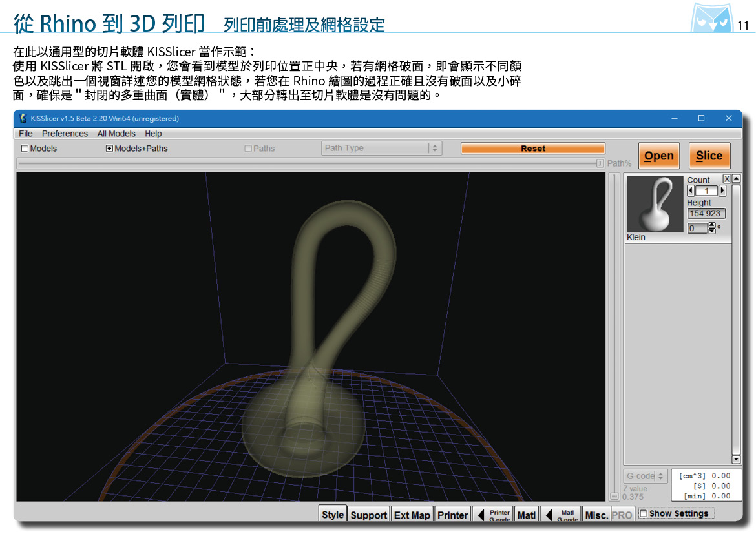Switch to the Printer tab
This screenshot has height=534, width=756.
coord(452,515)
